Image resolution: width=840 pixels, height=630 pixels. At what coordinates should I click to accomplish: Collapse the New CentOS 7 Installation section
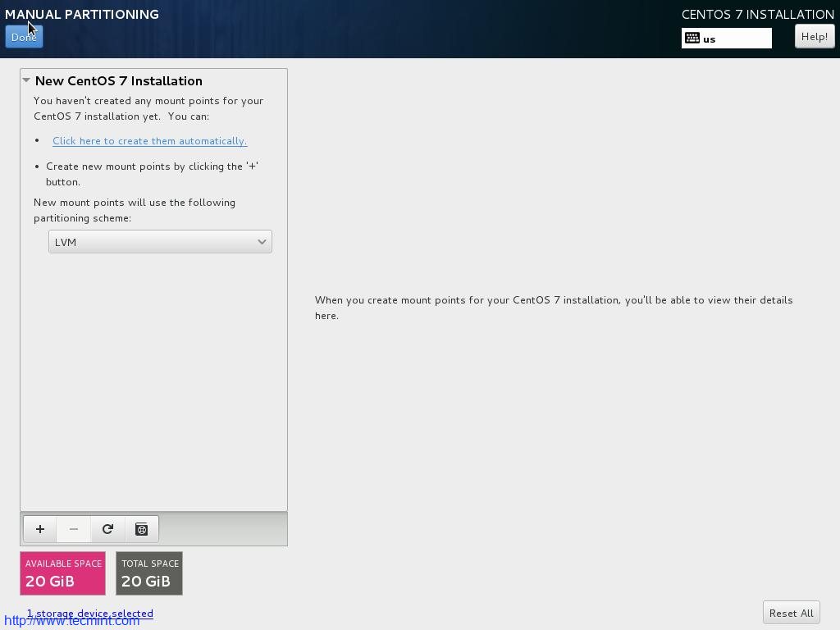point(26,80)
